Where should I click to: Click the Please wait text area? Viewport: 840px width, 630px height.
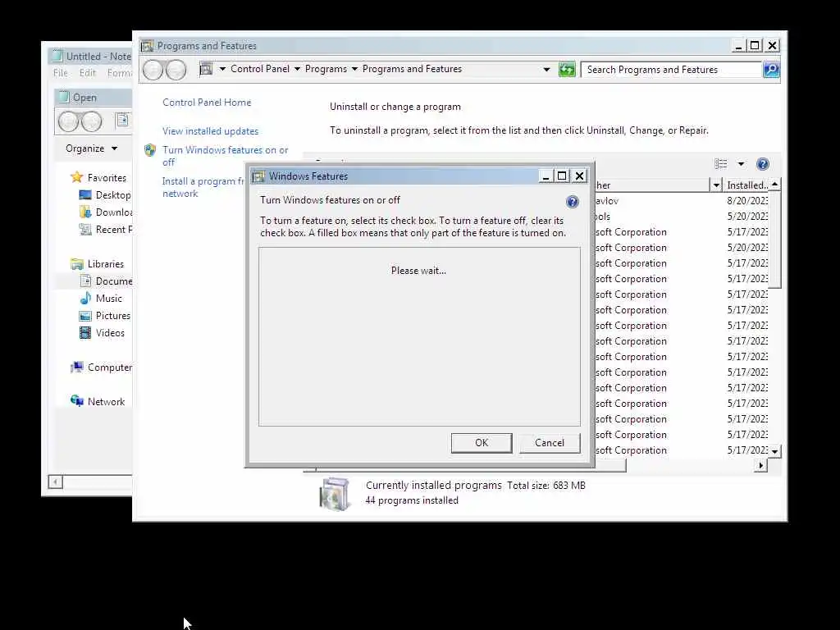418,271
